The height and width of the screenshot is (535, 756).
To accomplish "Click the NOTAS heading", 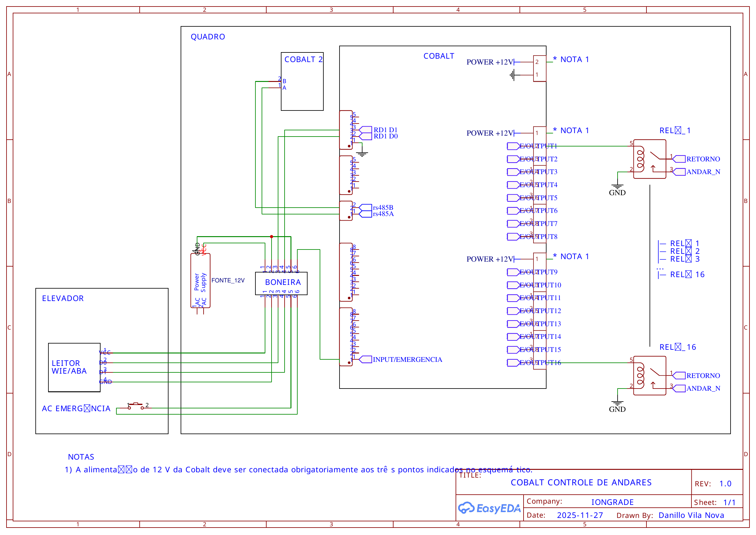I will click(x=81, y=457).
